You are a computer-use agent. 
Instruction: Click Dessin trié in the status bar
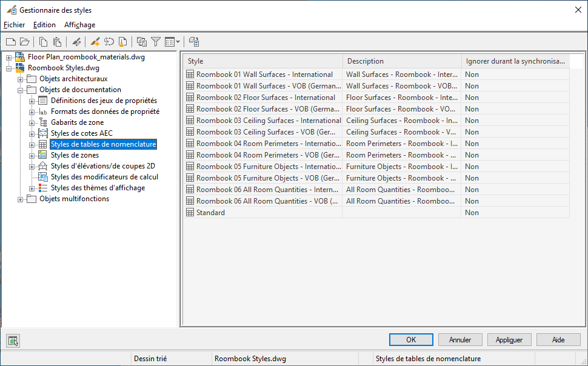coord(150,359)
